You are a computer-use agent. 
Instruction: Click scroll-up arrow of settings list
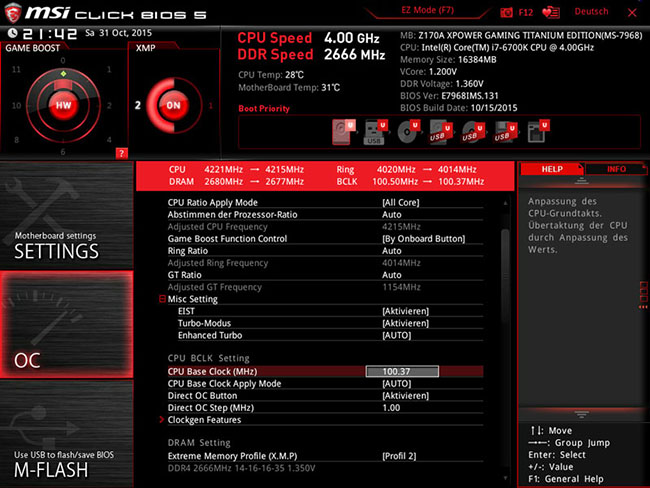pos(505,203)
